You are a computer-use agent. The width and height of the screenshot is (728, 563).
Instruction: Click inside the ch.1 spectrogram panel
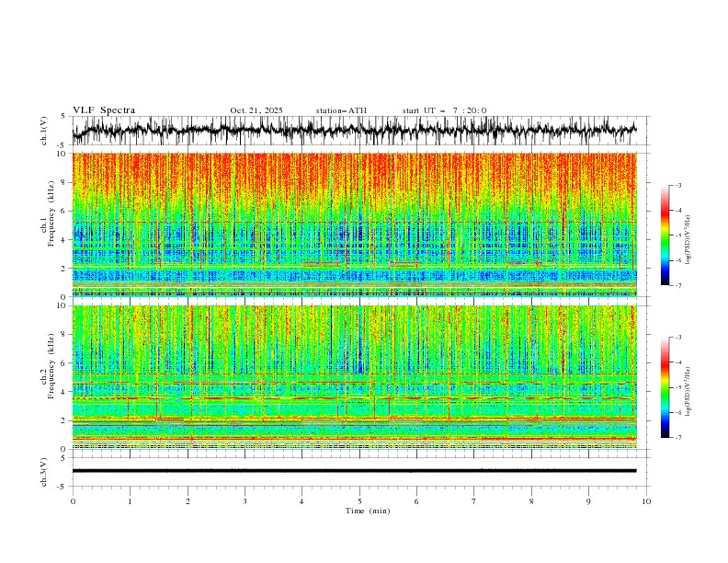(x=355, y=224)
